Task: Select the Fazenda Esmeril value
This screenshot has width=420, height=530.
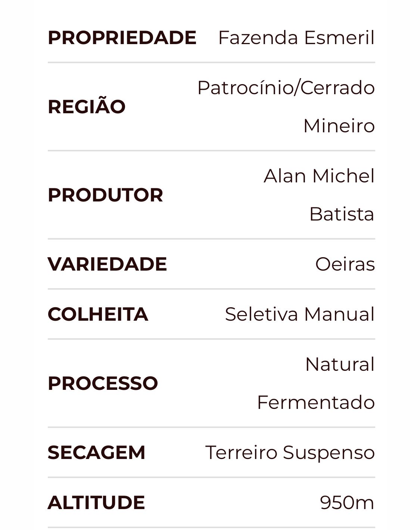Action: 296,38
